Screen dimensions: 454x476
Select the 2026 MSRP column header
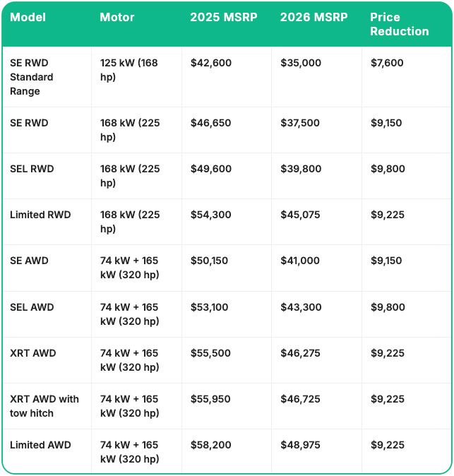313,17
